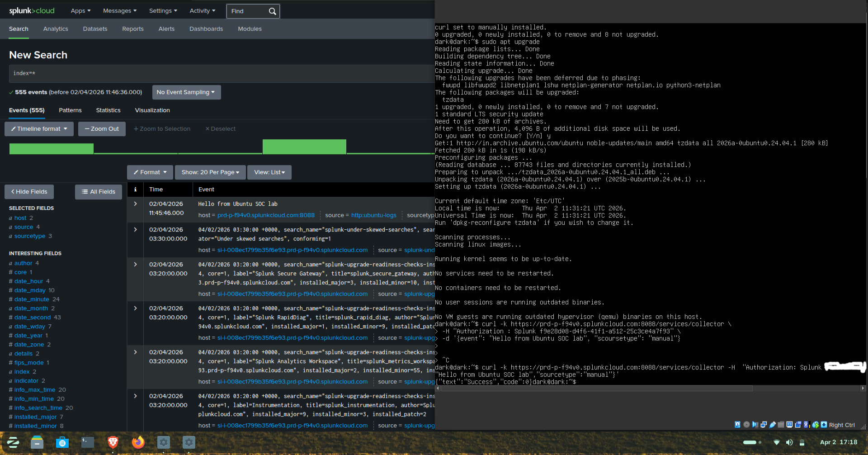
Task: Open the Terminal from the taskbar
Action: 88,442
